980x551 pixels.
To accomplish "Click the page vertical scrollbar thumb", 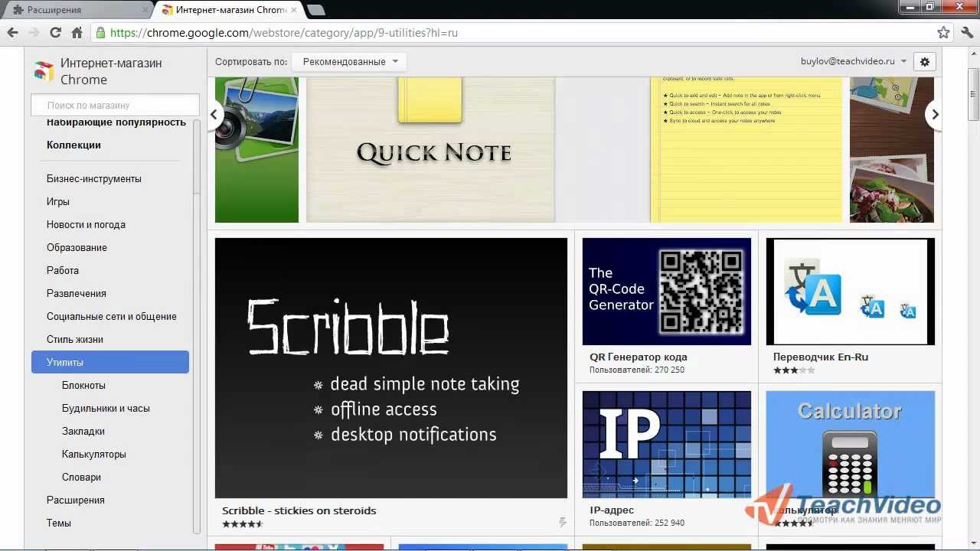I will pos(973,94).
